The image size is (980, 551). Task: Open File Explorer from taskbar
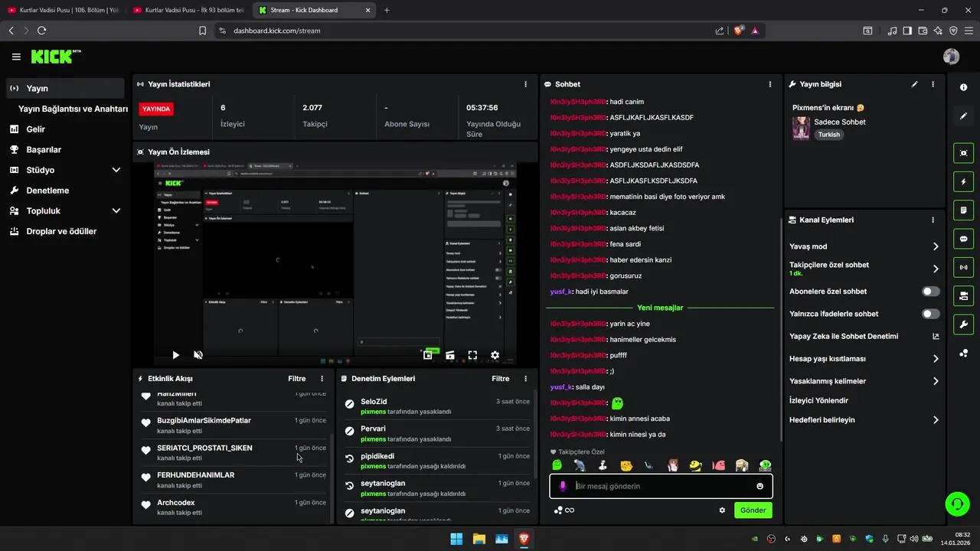479,539
